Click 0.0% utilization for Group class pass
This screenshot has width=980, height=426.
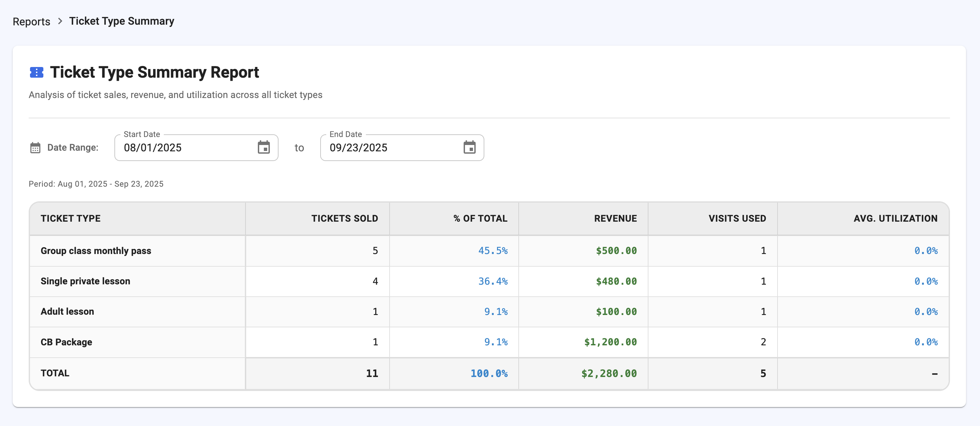[926, 251]
